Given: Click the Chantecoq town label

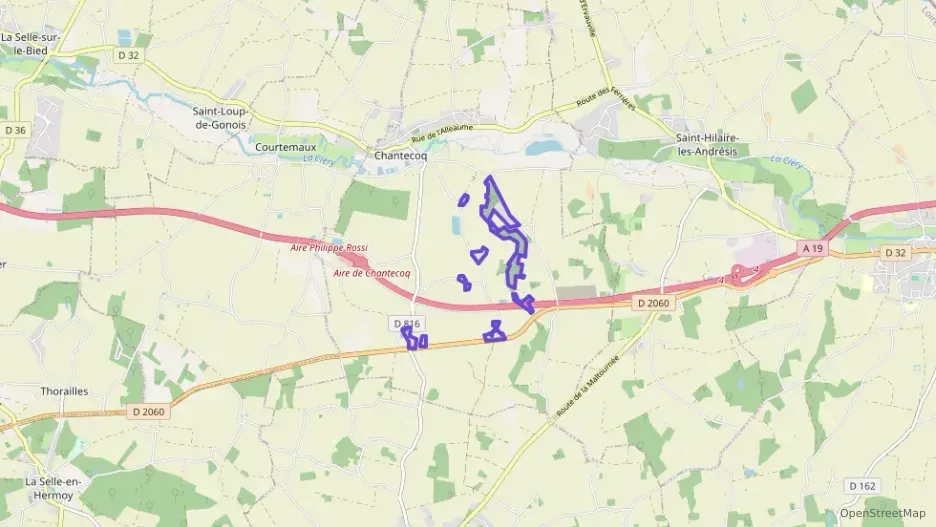Looking at the screenshot, I should coord(401,155).
